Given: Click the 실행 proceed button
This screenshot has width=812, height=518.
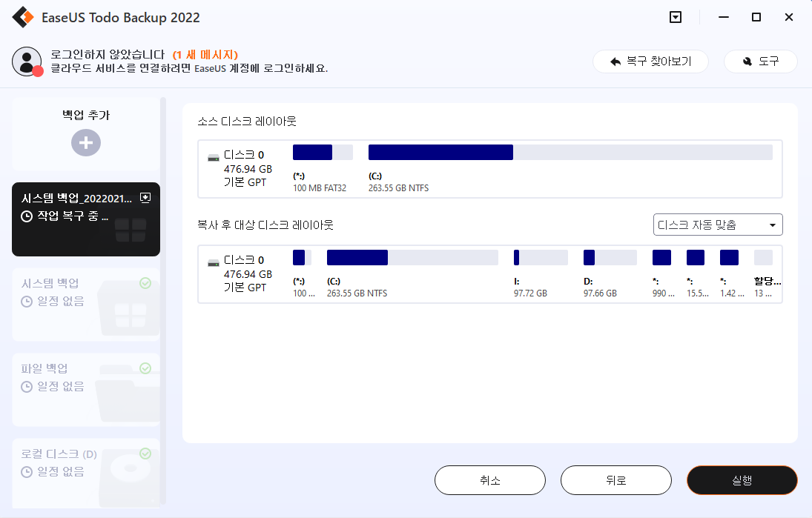Looking at the screenshot, I should 742,480.
